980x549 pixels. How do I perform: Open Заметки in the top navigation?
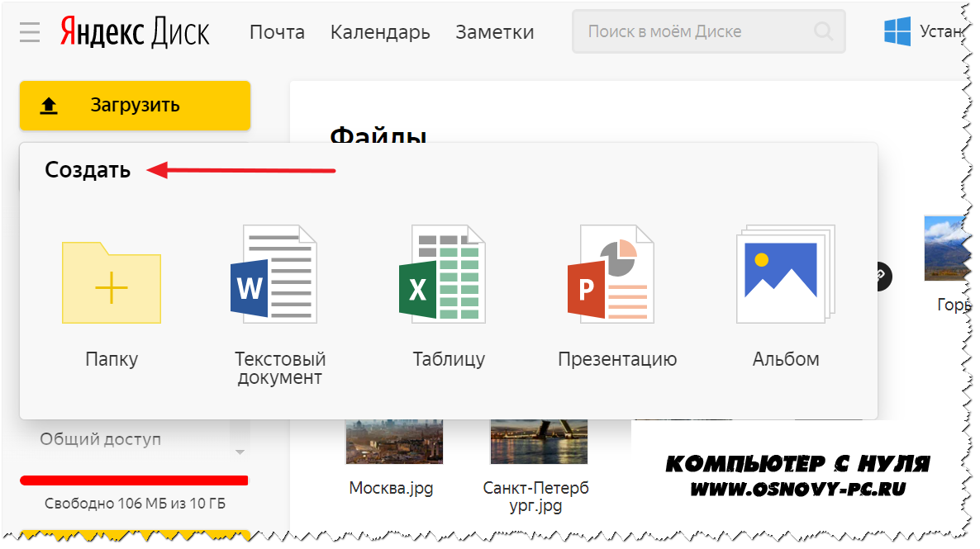(x=494, y=32)
